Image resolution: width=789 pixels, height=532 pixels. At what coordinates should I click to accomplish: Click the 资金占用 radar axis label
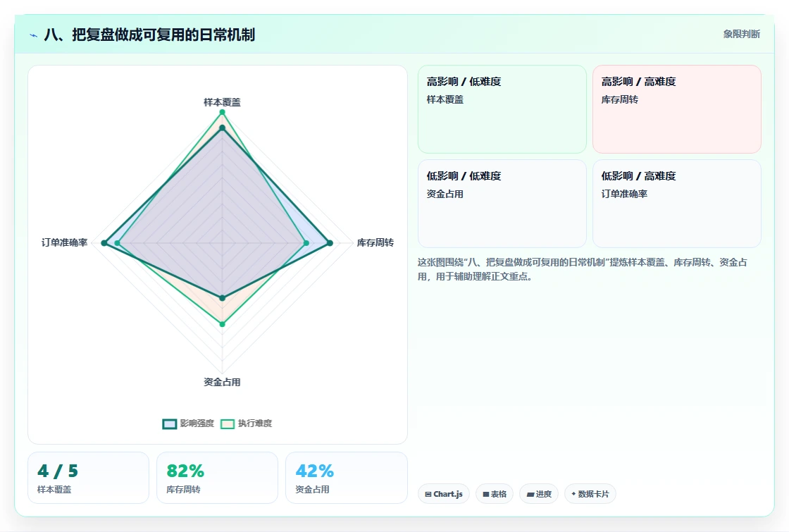tap(222, 382)
